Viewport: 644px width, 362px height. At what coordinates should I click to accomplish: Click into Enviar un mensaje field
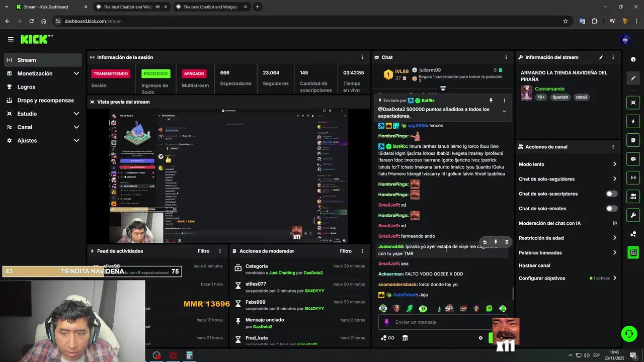(442, 322)
